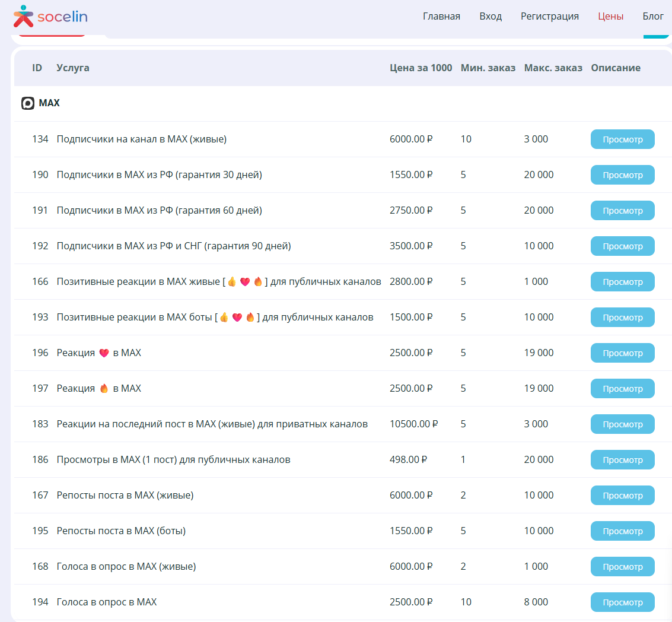Image resolution: width=672 pixels, height=622 pixels.
Task: Select the MAX category title
Action: 49,103
